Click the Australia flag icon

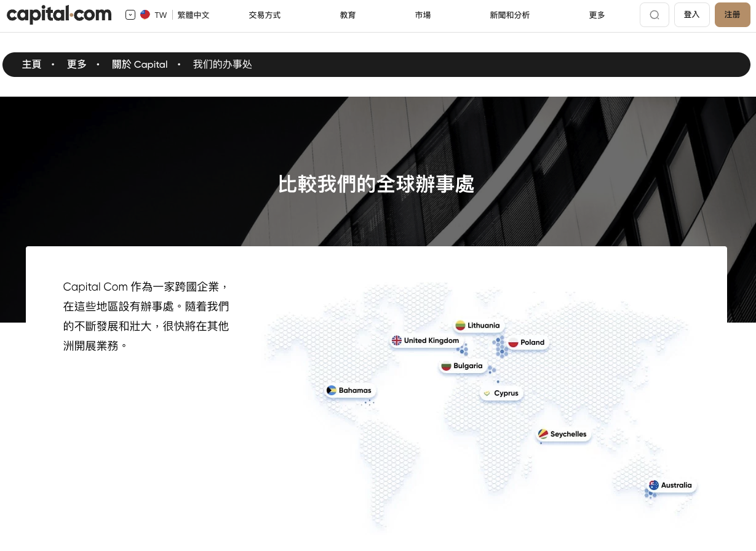[x=654, y=485]
